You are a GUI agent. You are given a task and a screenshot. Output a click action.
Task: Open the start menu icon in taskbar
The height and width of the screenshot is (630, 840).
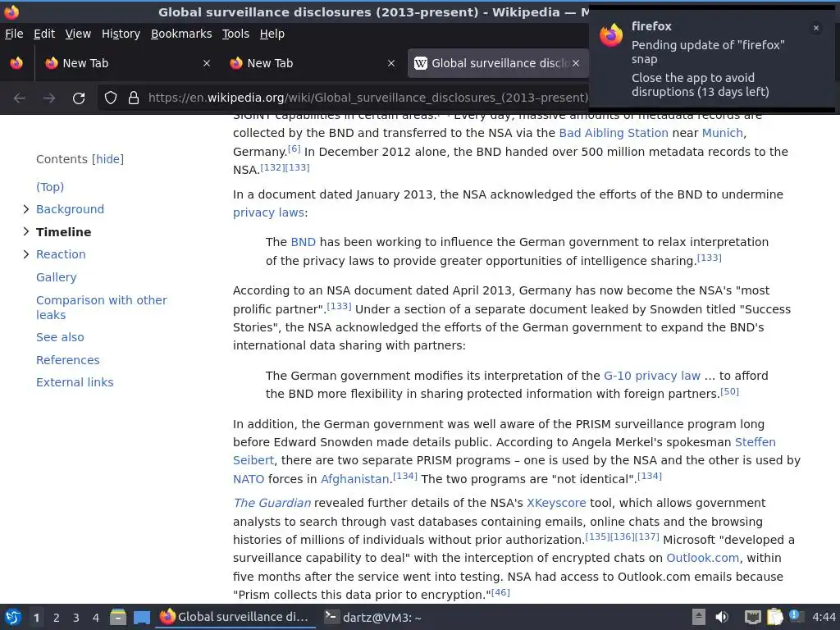13,618
